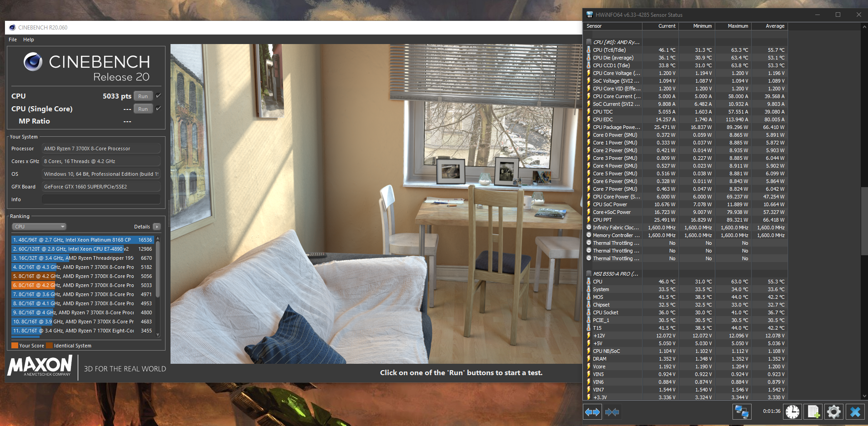Select the Core+SoC Power sensor row

pos(686,212)
